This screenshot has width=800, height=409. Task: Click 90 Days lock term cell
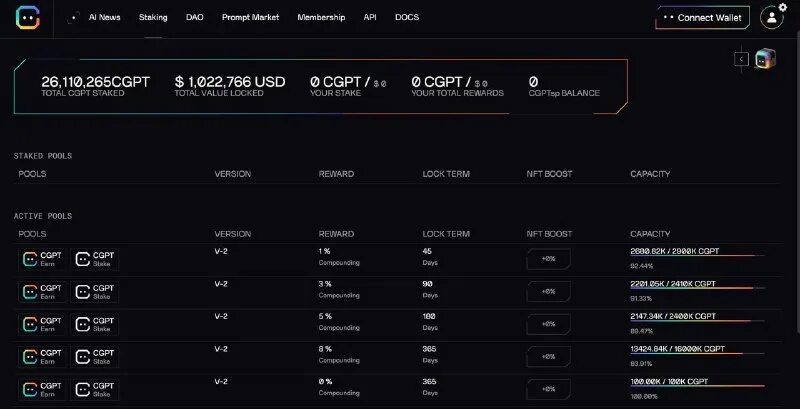(430, 289)
